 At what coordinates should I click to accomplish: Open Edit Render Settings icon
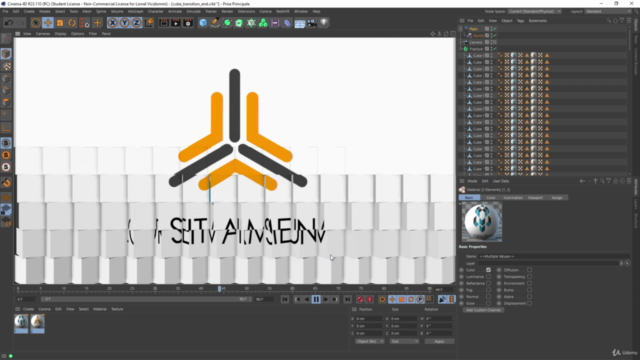[x=188, y=23]
